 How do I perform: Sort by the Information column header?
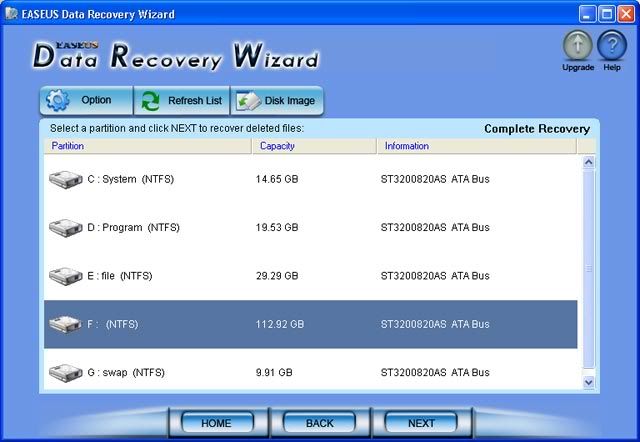tap(477, 146)
